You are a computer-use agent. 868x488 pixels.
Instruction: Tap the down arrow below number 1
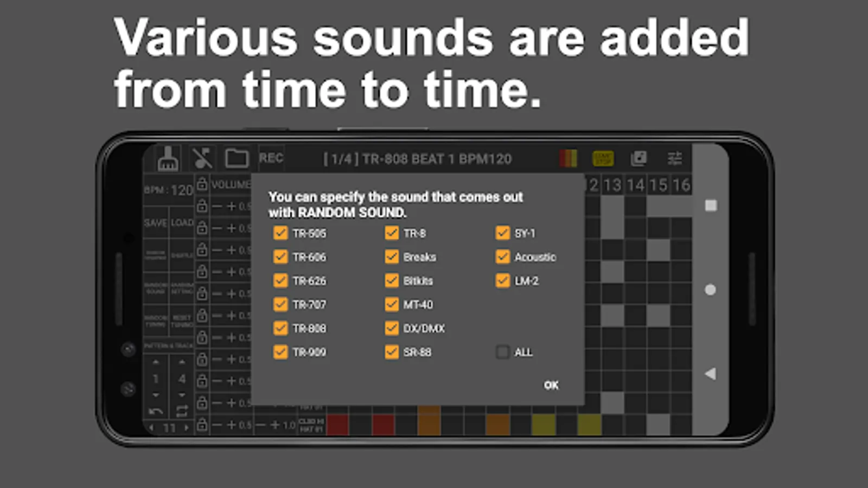156,395
